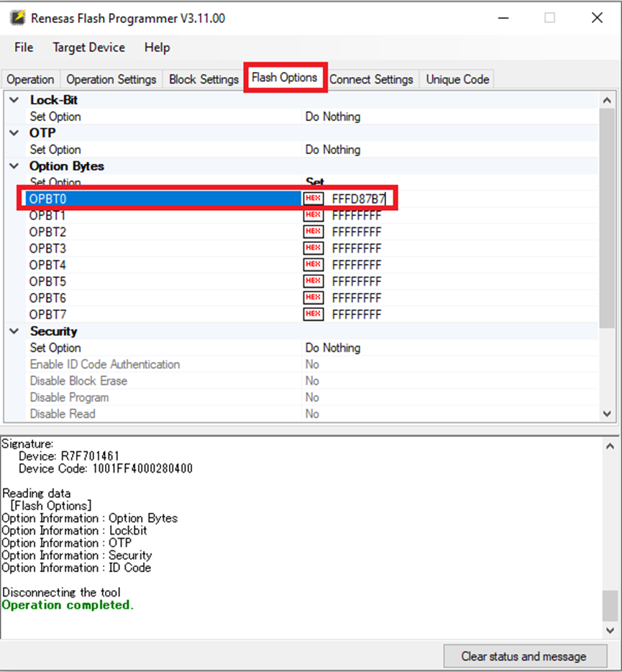Click Device Code 1001FF4000280400 text
This screenshot has height=672, width=622.
pos(106,468)
